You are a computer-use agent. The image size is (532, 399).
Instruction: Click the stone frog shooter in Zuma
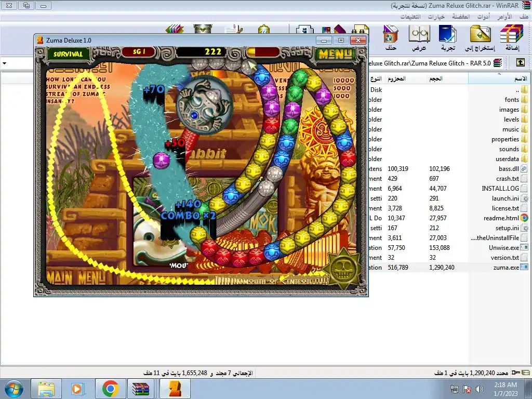point(204,105)
